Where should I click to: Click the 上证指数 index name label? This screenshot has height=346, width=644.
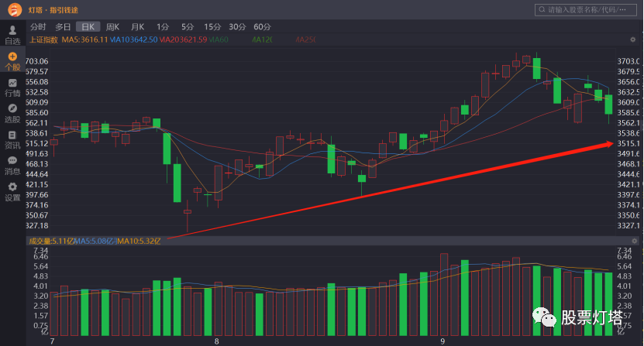click(x=43, y=39)
